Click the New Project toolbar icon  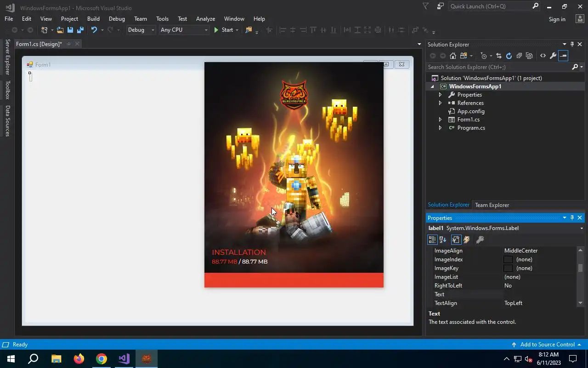pyautogui.click(x=45, y=30)
